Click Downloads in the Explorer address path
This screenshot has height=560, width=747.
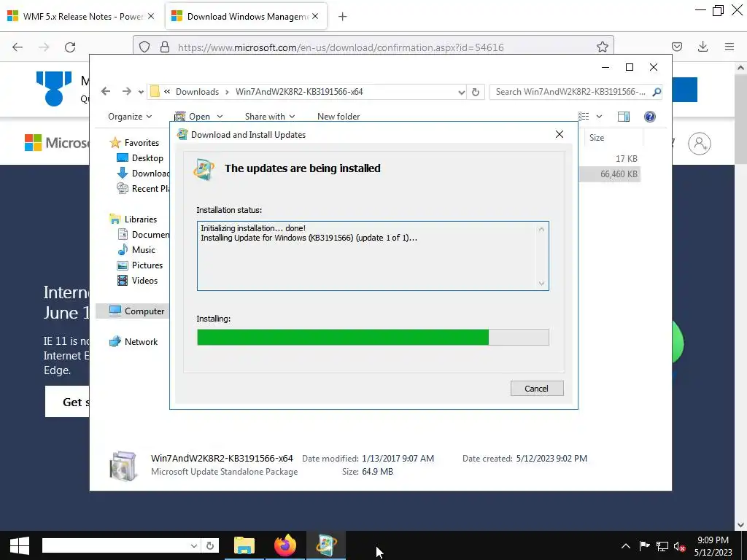tap(197, 92)
